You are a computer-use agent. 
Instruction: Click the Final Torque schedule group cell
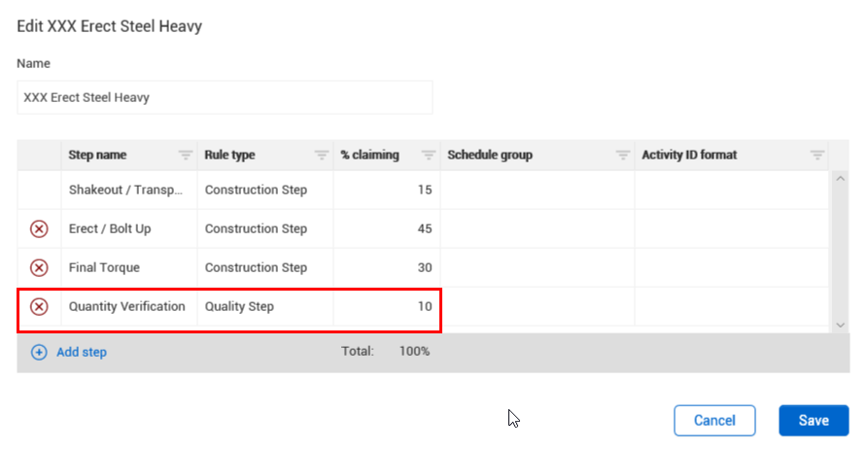(x=537, y=268)
